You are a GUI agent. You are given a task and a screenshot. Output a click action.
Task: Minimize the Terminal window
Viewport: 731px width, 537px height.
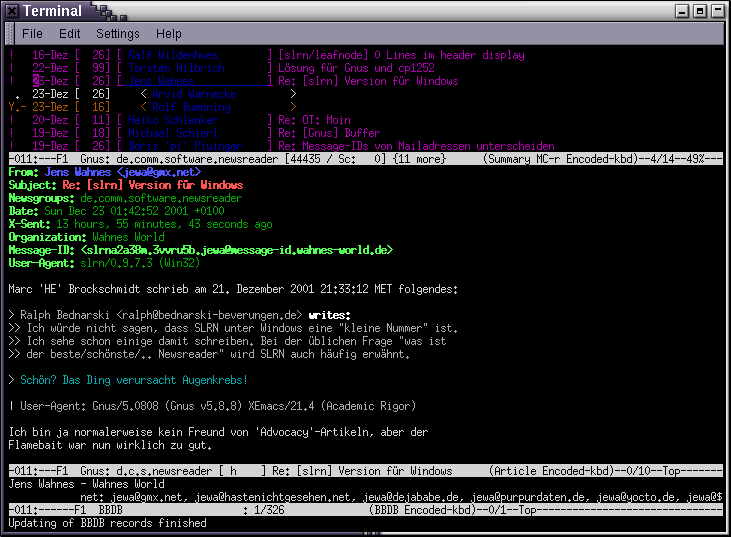pos(682,11)
